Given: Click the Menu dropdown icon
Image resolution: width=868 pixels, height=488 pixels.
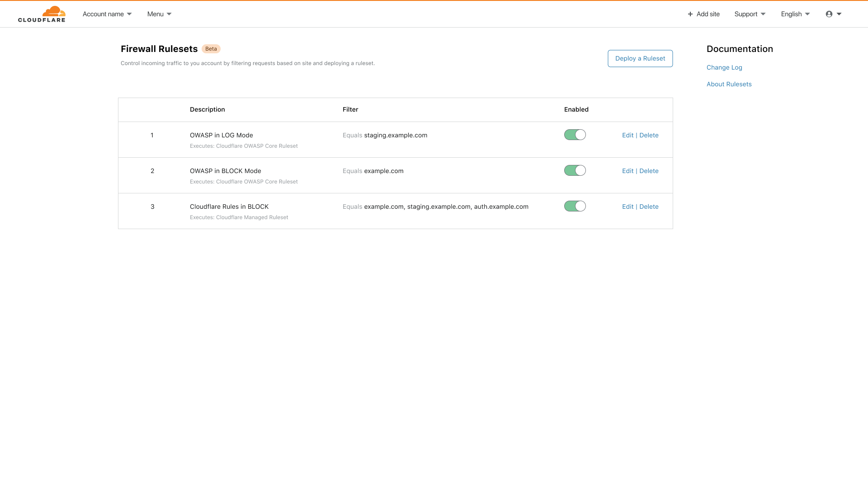Looking at the screenshot, I should 169,14.
